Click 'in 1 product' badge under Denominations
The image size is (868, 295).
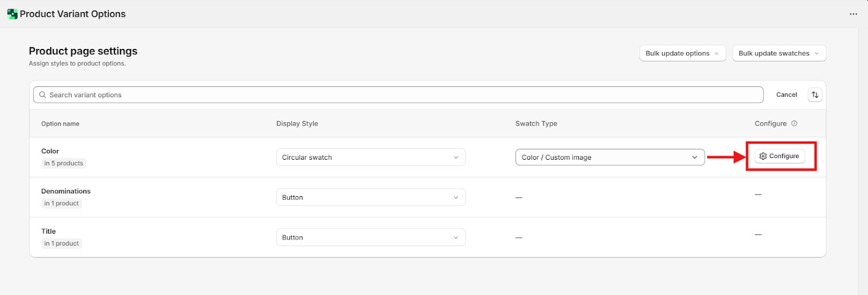[x=61, y=204]
